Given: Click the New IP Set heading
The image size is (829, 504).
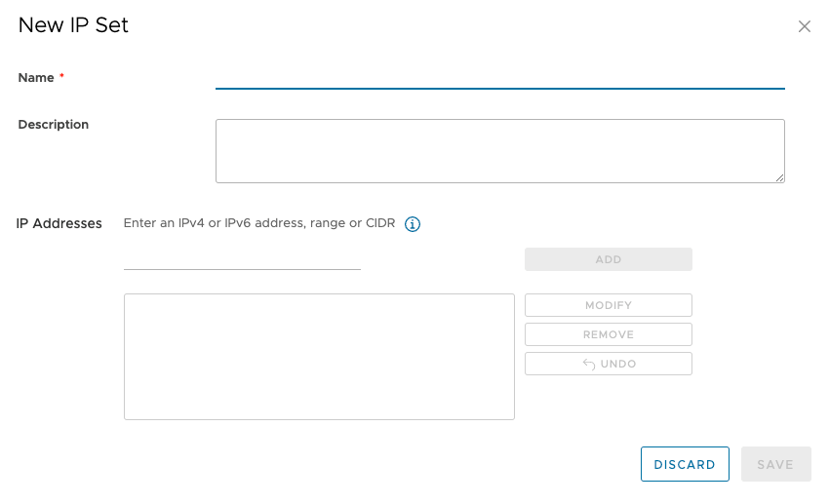Looking at the screenshot, I should coord(73,25).
